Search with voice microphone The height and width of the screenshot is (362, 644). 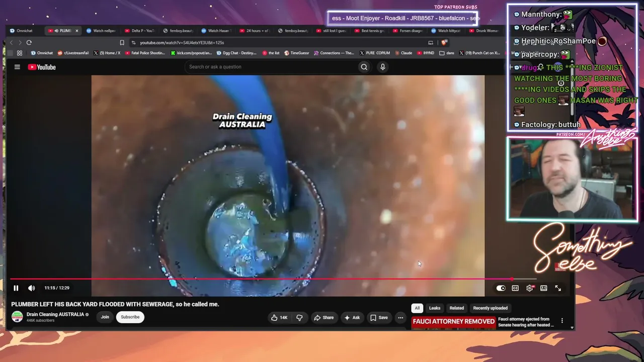coord(383,67)
